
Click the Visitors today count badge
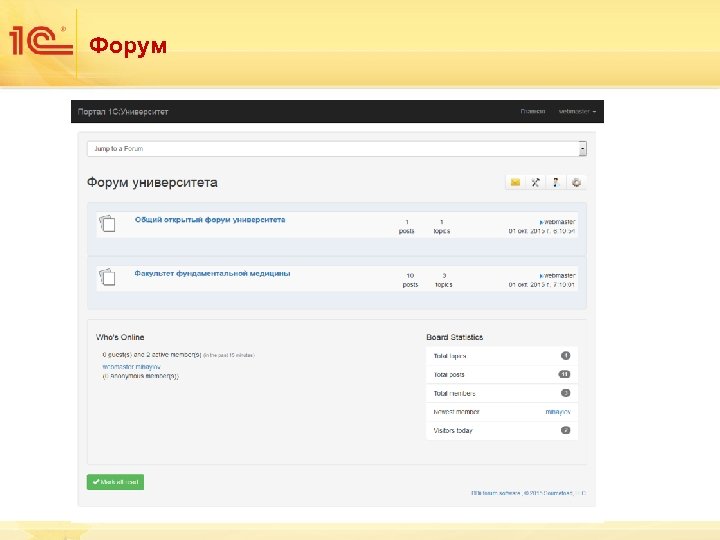coord(565,430)
